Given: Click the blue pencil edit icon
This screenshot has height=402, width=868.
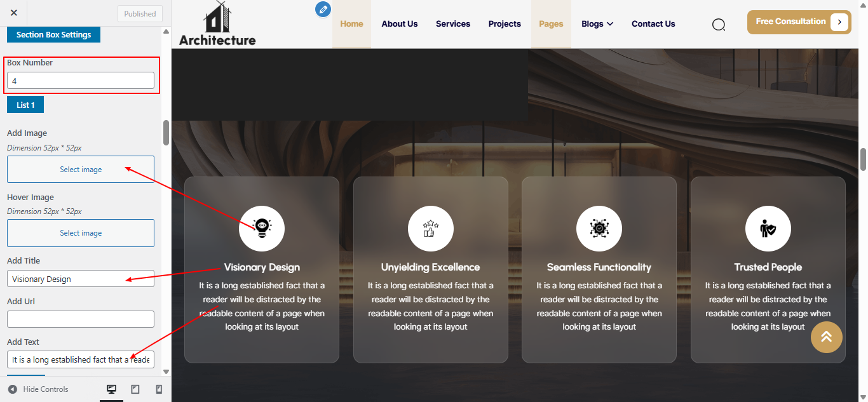Looking at the screenshot, I should (323, 9).
